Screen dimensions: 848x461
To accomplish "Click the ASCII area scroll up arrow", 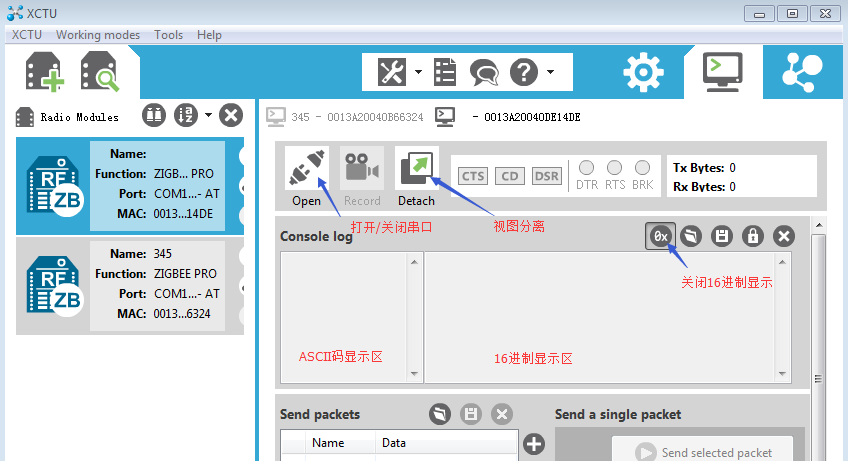I will (x=414, y=262).
